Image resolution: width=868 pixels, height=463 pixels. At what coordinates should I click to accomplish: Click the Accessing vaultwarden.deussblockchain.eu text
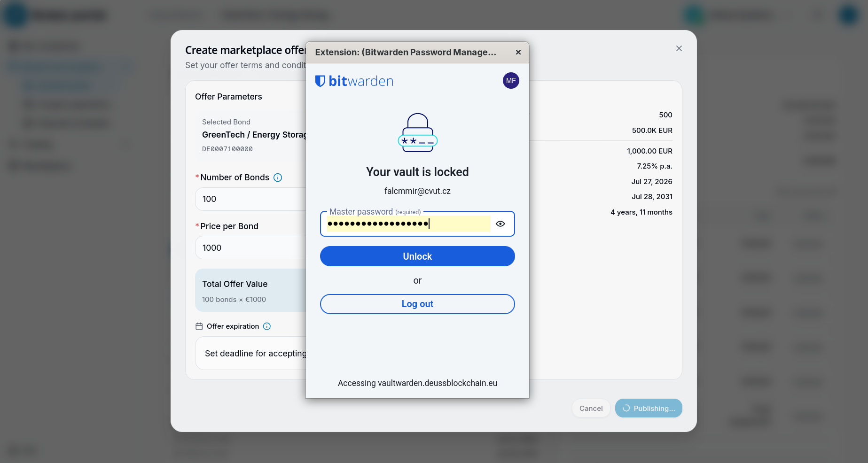click(x=417, y=383)
